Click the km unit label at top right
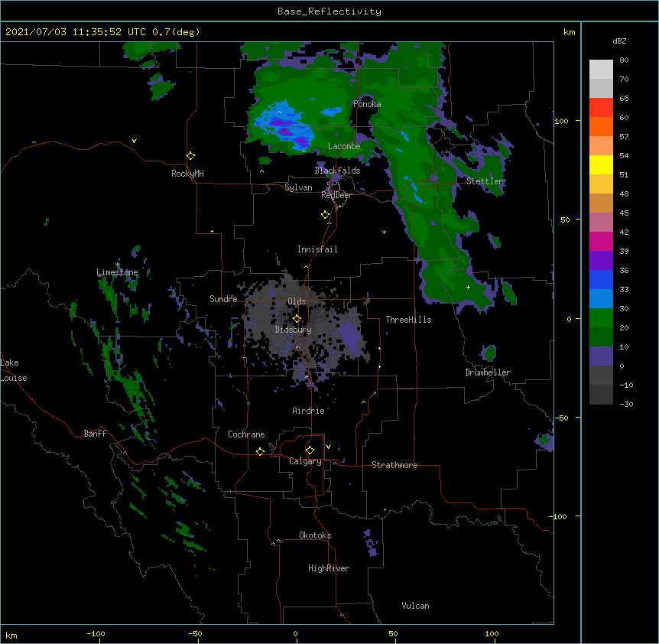The width and height of the screenshot is (659, 644). (569, 32)
